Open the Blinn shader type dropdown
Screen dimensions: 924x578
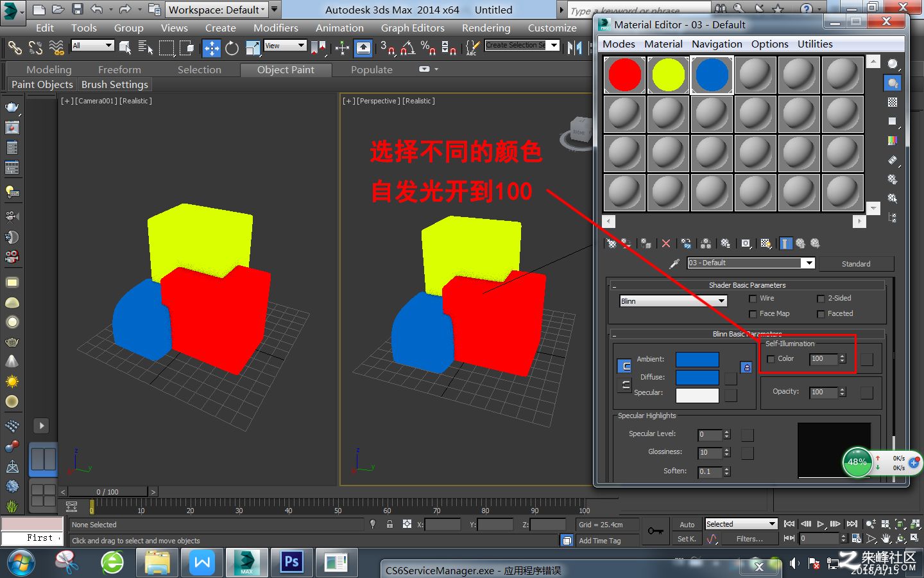pyautogui.click(x=673, y=301)
